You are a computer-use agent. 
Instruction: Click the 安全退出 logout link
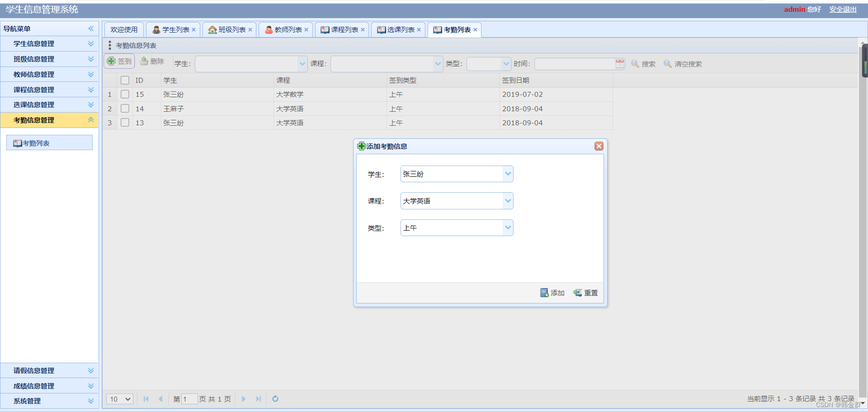pyautogui.click(x=843, y=9)
